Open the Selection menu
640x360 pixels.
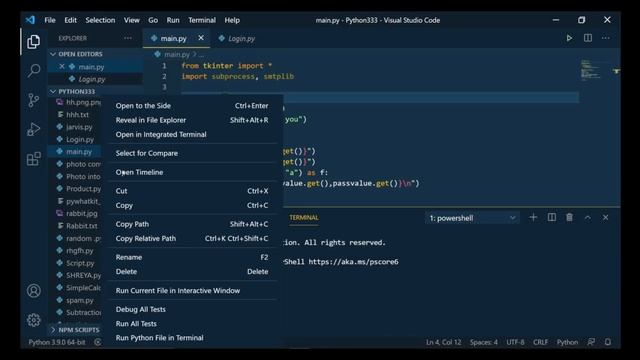click(x=100, y=20)
